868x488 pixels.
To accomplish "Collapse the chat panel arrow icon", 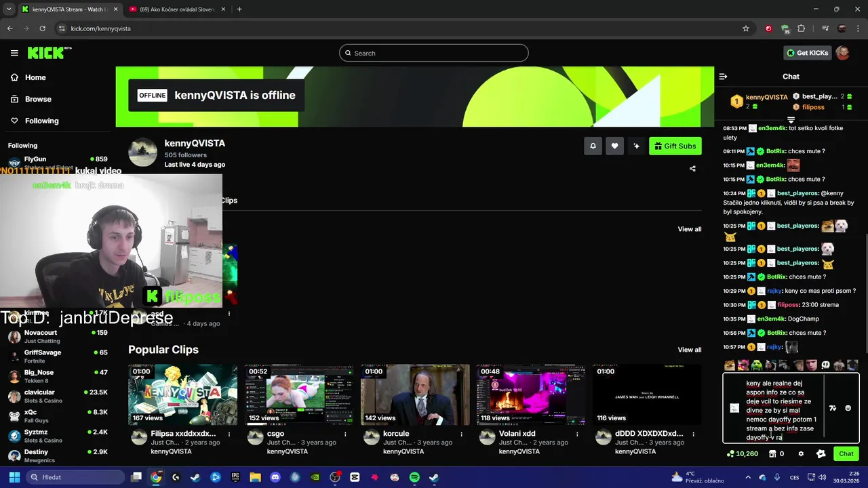I will pyautogui.click(x=723, y=77).
